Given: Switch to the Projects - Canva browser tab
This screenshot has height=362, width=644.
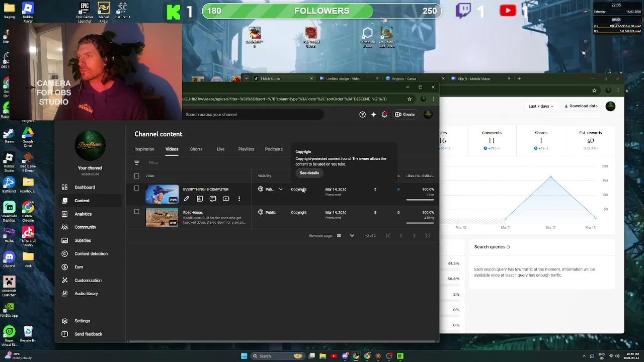Looking at the screenshot, I should point(414,78).
